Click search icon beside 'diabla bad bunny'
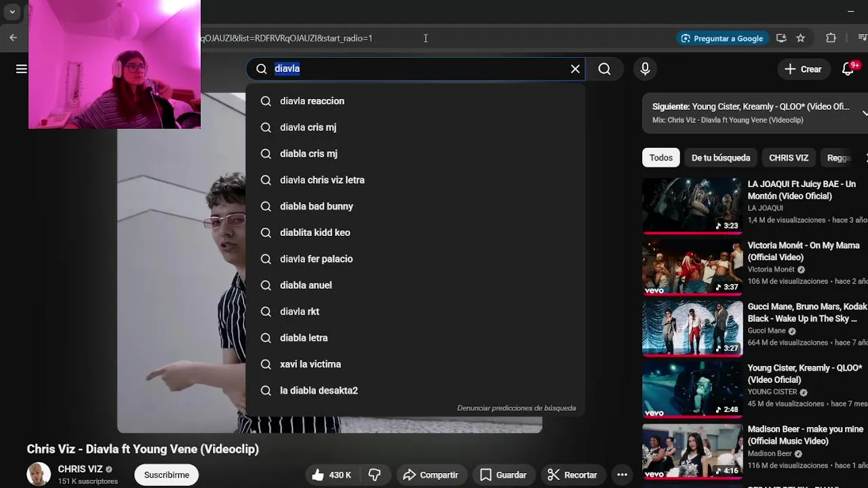 click(x=266, y=206)
